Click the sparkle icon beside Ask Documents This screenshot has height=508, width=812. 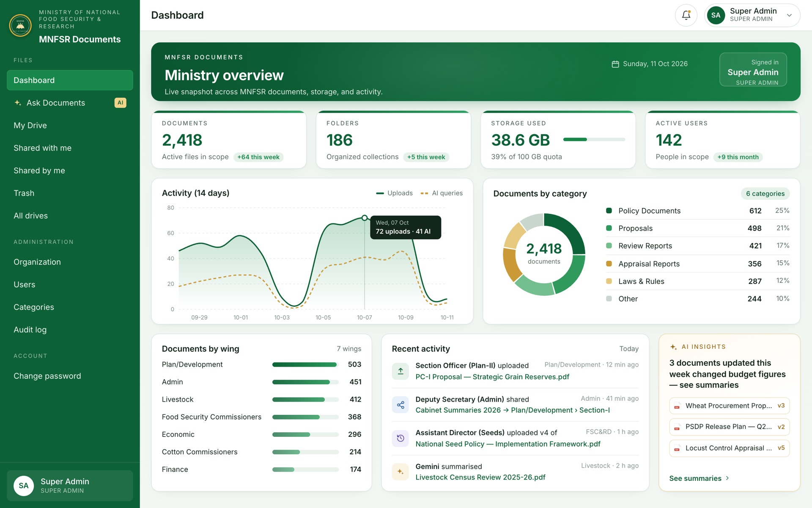pos(18,103)
